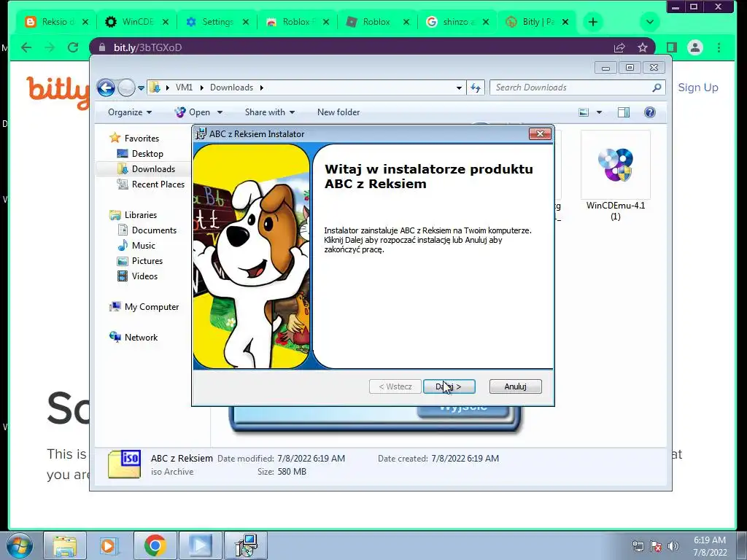The height and width of the screenshot is (560, 747).
Task: Bookmark the page with star icon
Action: 642,47
